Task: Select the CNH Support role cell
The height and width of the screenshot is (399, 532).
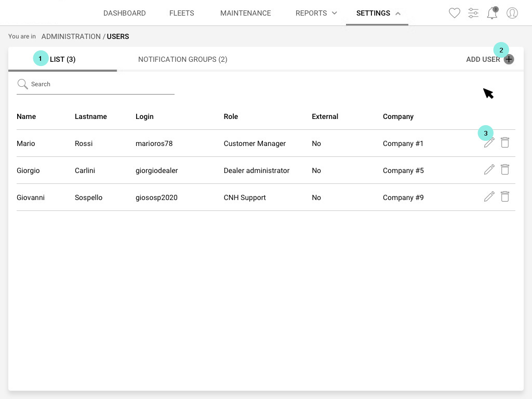Action: [x=245, y=198]
